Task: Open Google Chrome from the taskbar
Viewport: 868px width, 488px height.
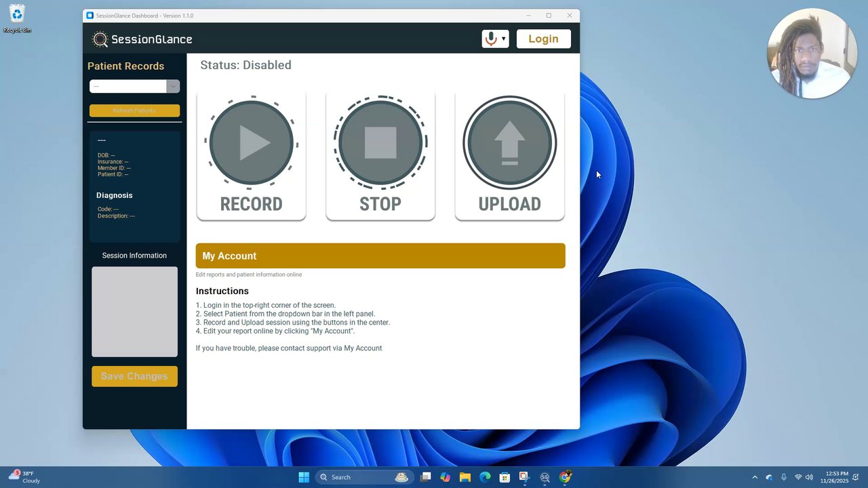Action: tap(565, 477)
